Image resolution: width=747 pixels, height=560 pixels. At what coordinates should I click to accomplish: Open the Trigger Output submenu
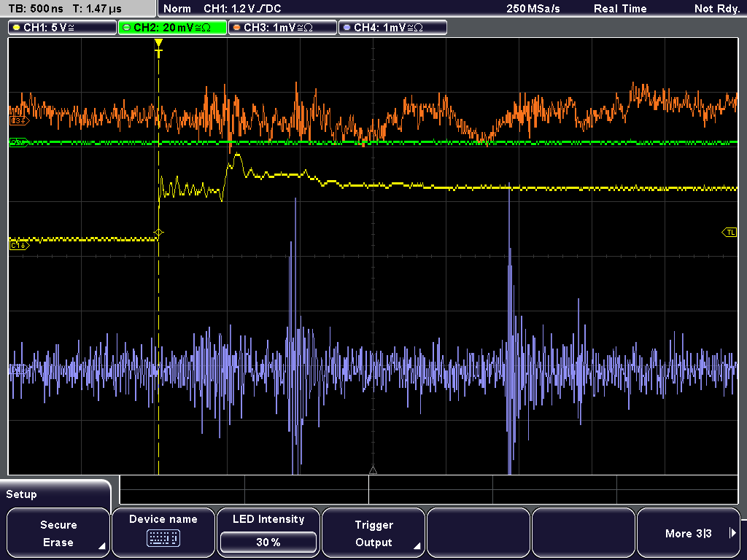[373, 533]
